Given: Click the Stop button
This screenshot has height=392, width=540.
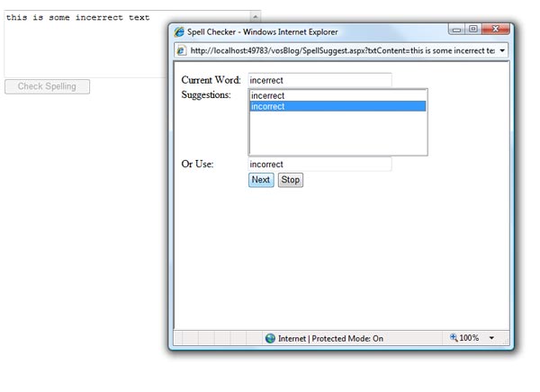Looking at the screenshot, I should pyautogui.click(x=291, y=180).
